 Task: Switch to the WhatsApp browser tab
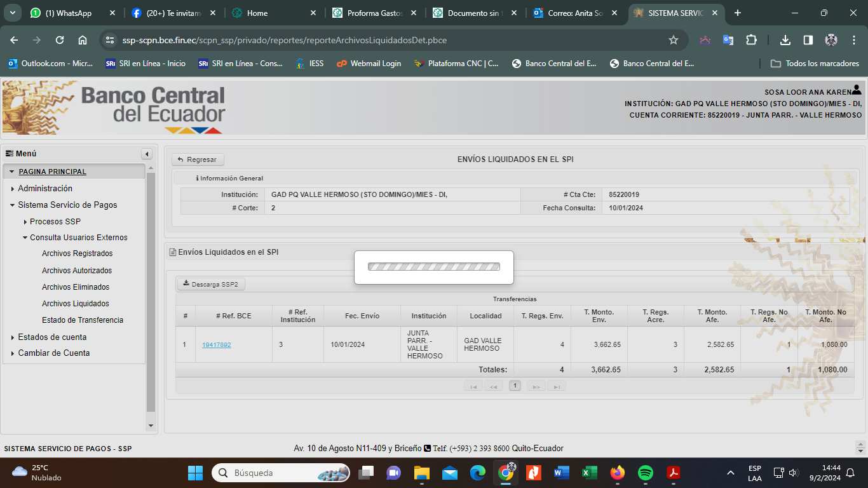pyautogui.click(x=69, y=13)
